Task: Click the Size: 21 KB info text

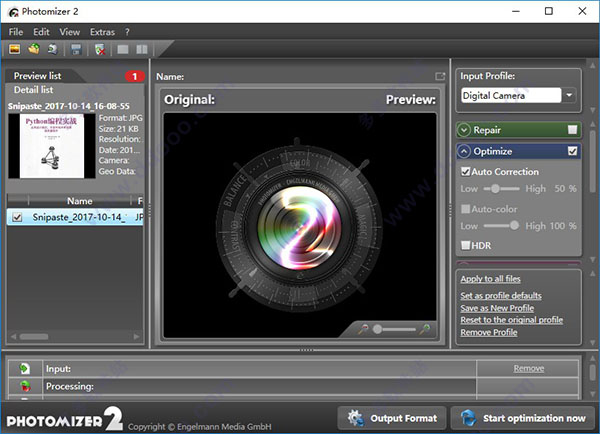Action: [118, 129]
